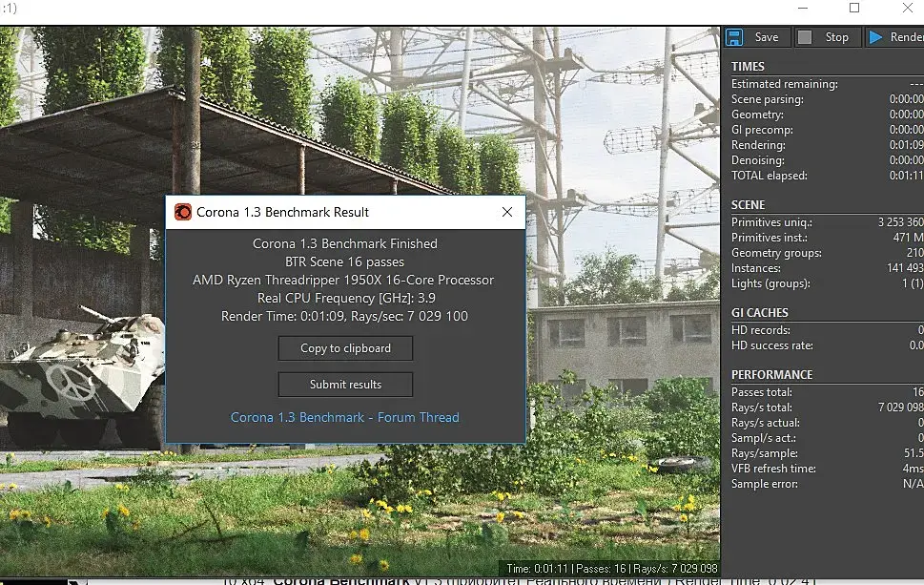This screenshot has height=585, width=924.
Task: Select the PERFORMANCE section header
Action: [772, 374]
